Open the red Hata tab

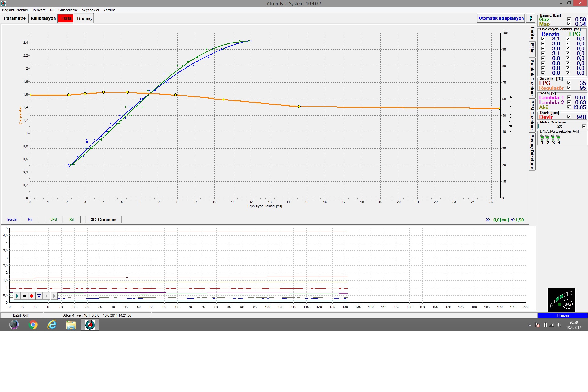tap(66, 18)
